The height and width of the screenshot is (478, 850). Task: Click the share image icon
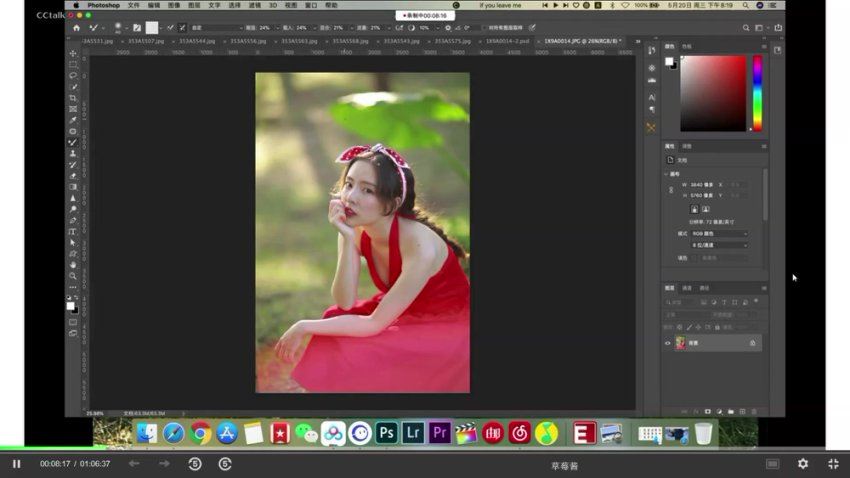[778, 28]
